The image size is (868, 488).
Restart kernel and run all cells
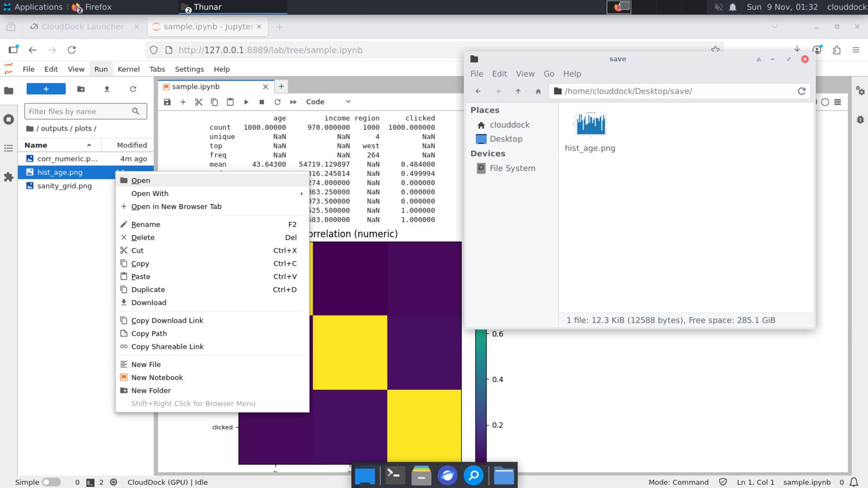click(x=293, y=102)
